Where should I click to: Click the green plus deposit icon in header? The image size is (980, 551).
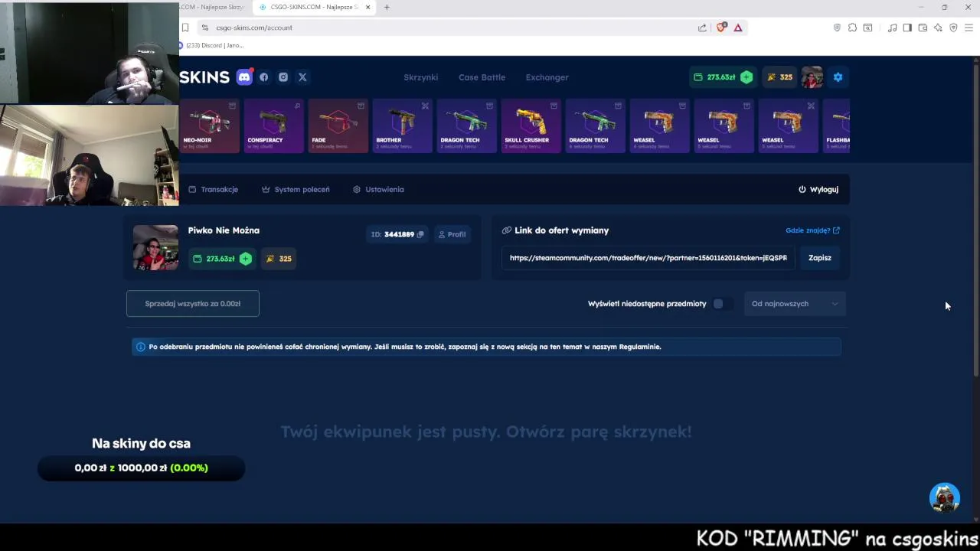[746, 77]
